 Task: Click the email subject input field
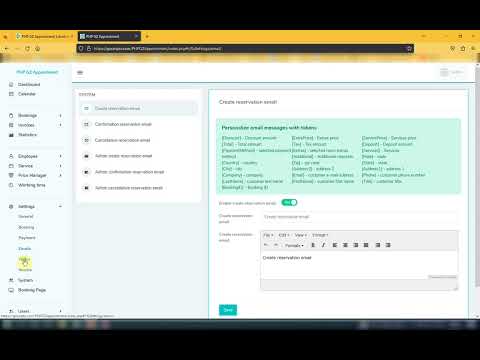pos(360,217)
